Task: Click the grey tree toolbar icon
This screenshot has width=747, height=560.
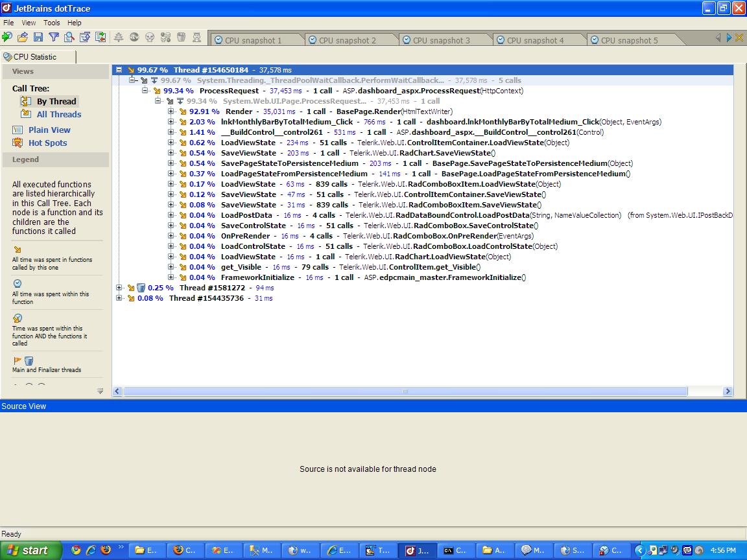Action: (119, 37)
